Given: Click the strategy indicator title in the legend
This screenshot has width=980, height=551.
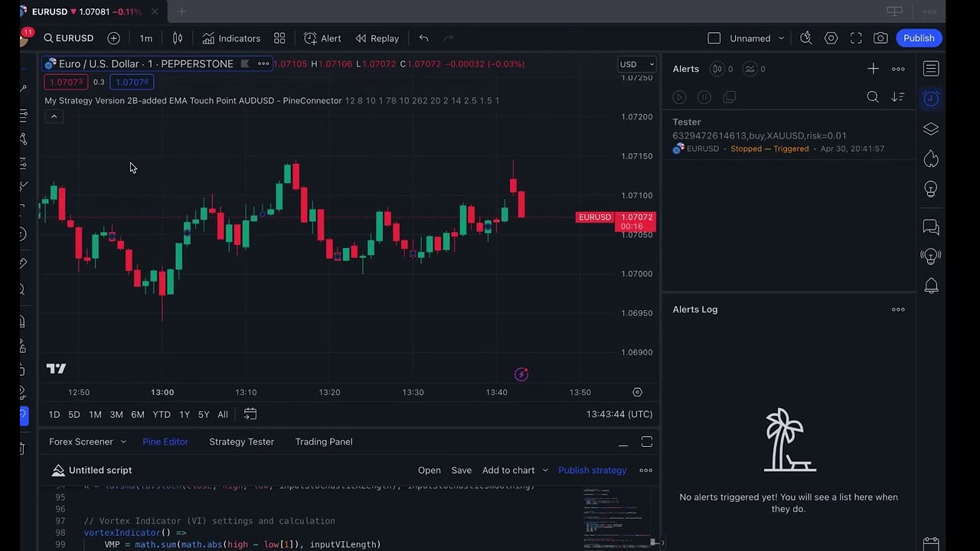Looking at the screenshot, I should pyautogui.click(x=193, y=100).
